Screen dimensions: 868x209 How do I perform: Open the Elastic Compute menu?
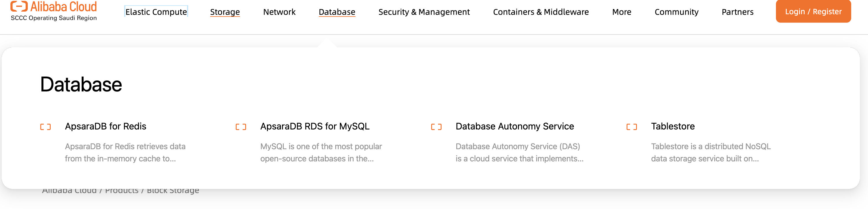(156, 12)
